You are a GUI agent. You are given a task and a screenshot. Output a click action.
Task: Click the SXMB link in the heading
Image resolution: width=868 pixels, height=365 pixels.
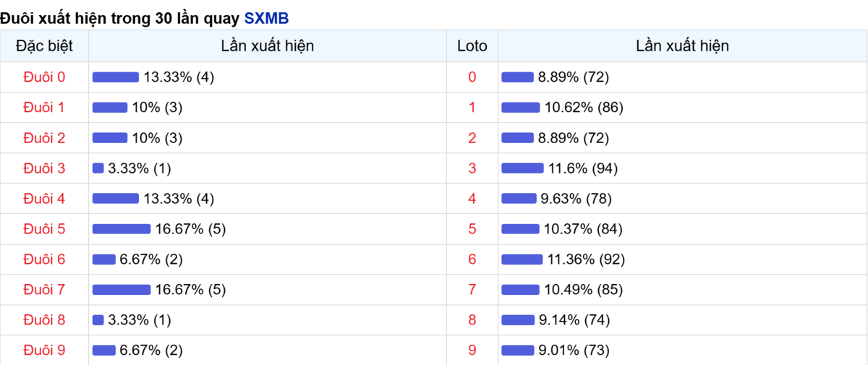[x=266, y=18]
